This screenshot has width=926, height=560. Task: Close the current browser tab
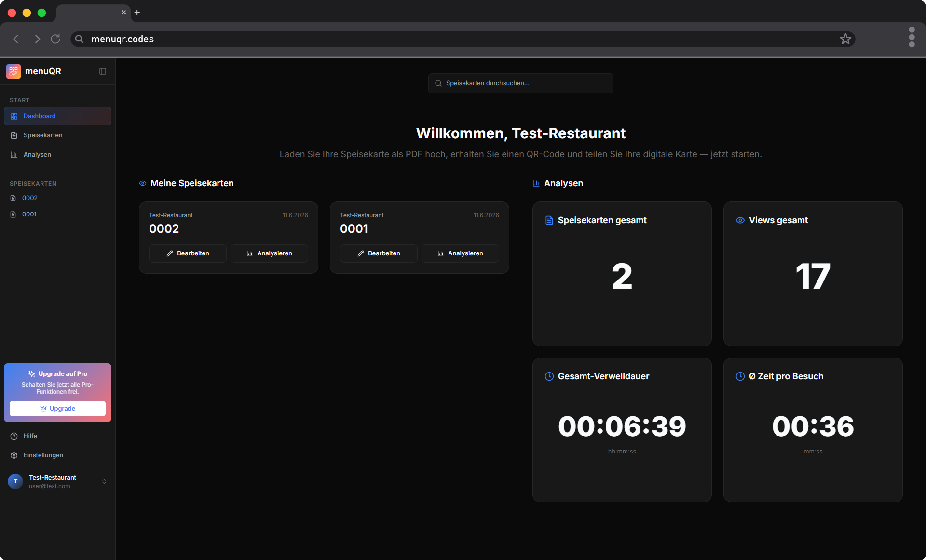(x=124, y=13)
